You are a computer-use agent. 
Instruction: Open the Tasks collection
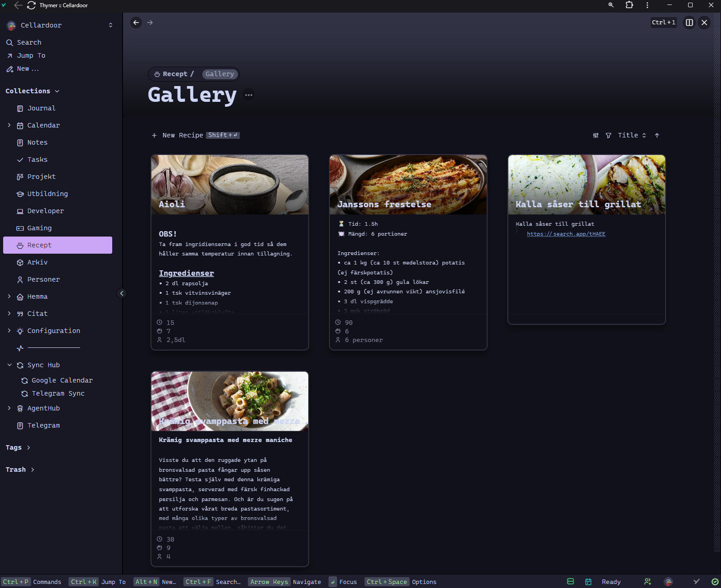pyautogui.click(x=58, y=160)
